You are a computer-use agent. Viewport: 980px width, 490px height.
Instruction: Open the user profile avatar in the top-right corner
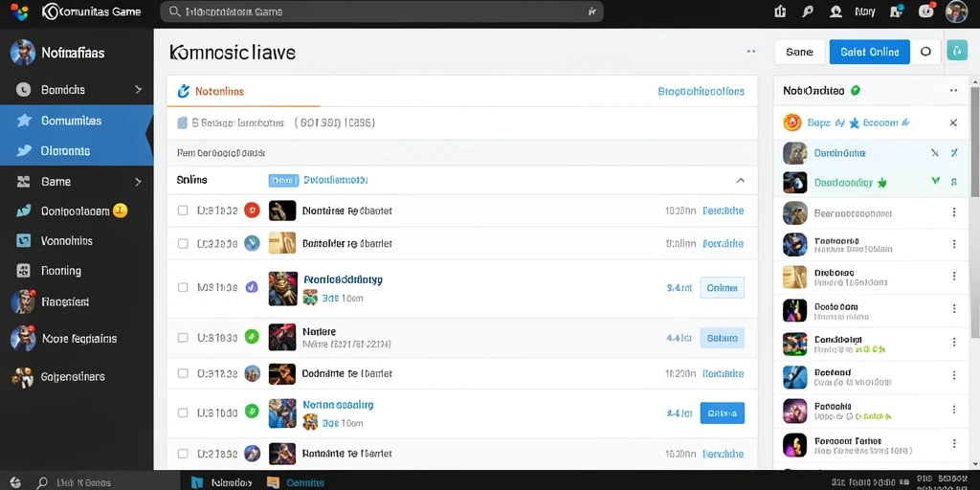pyautogui.click(x=956, y=11)
